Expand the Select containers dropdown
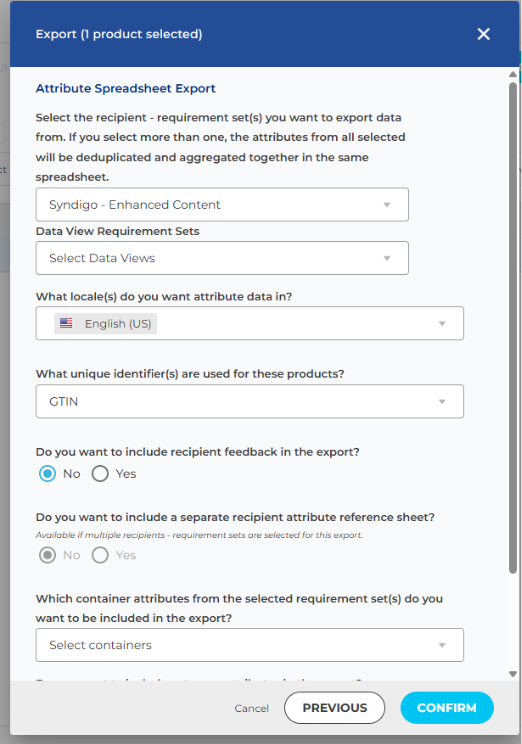 coord(250,645)
